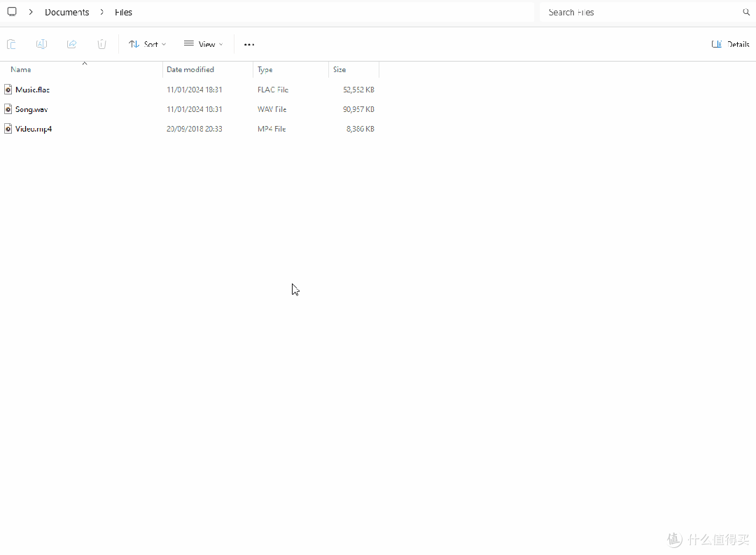Click the Video.mp4 file icon

8,129
